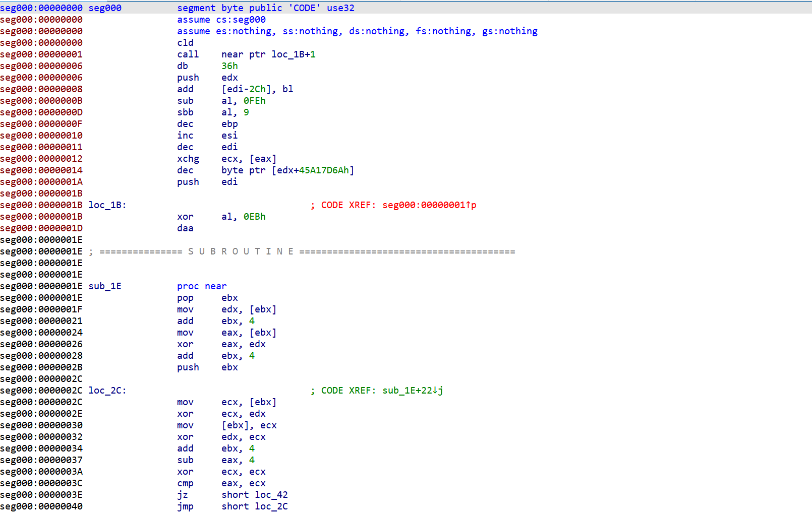Click 'pop ebx' instruction
This screenshot has height=515, width=812.
tap(207, 298)
